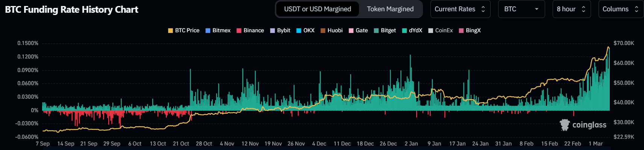Toggle BTC Price legend series
The height and width of the screenshot is (150, 644).
tap(184, 30)
